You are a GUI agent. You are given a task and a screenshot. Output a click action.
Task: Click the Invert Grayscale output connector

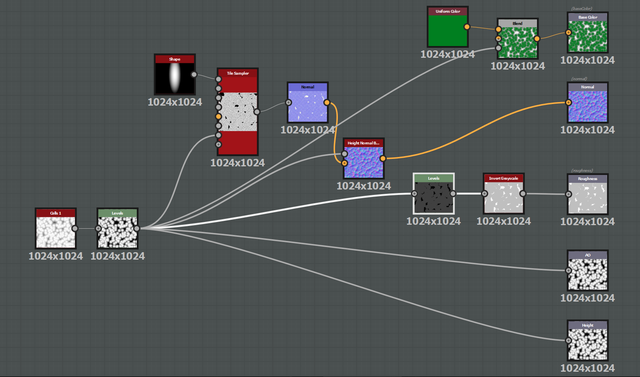coord(523,194)
